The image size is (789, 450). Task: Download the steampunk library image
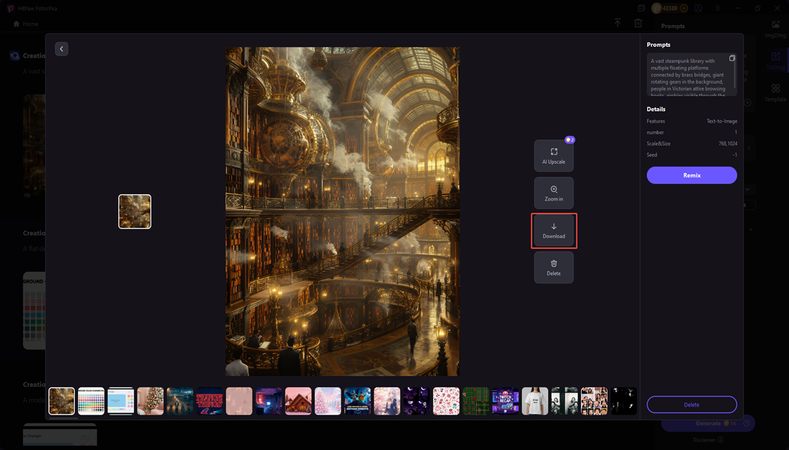point(553,231)
